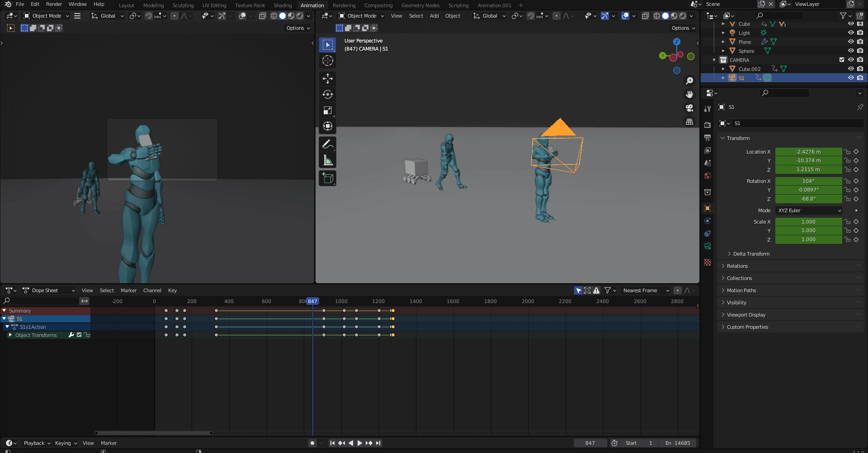Toggle camera view gizmo icon
The width and height of the screenshot is (868, 453).
tap(689, 108)
